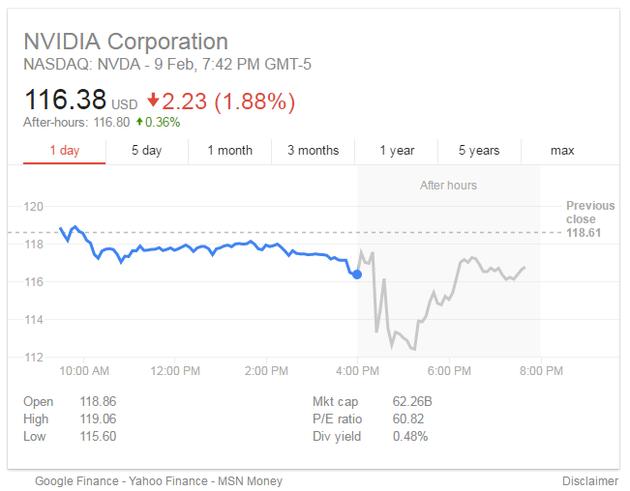The image size is (630, 491).
Task: Show the 3 months chart
Action: [313, 151]
